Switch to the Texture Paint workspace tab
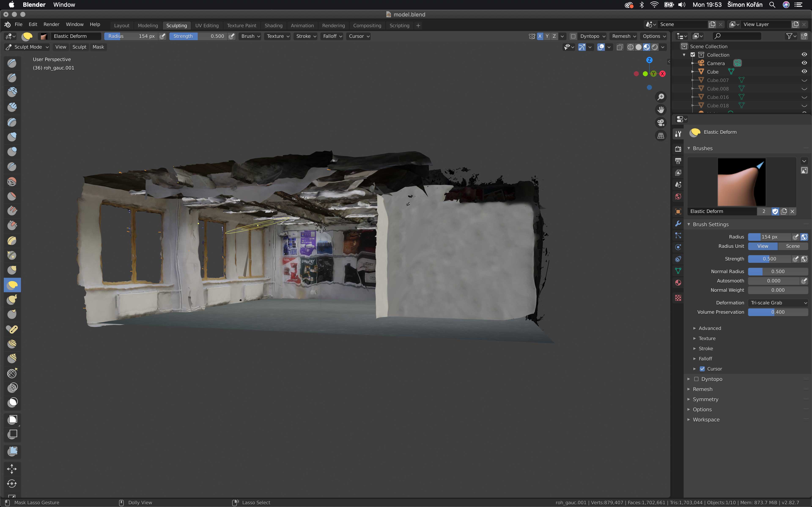Viewport: 812px width, 507px height. (x=241, y=26)
